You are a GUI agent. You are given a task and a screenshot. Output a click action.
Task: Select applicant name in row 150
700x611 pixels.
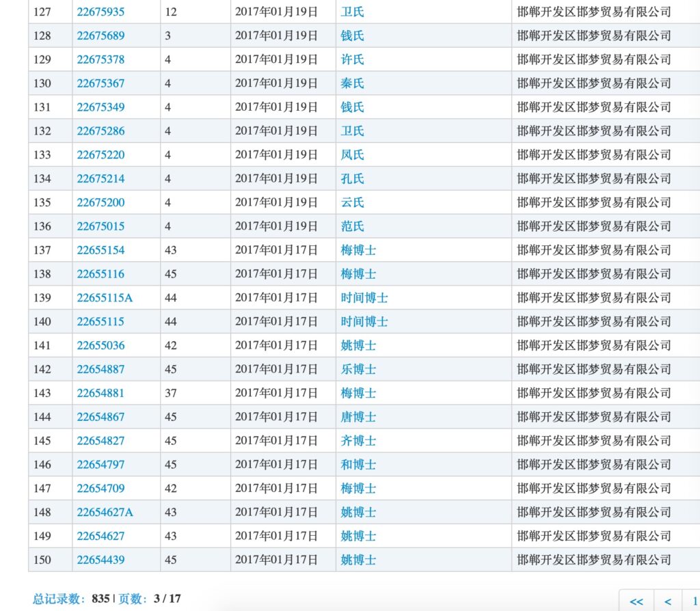tap(594, 560)
